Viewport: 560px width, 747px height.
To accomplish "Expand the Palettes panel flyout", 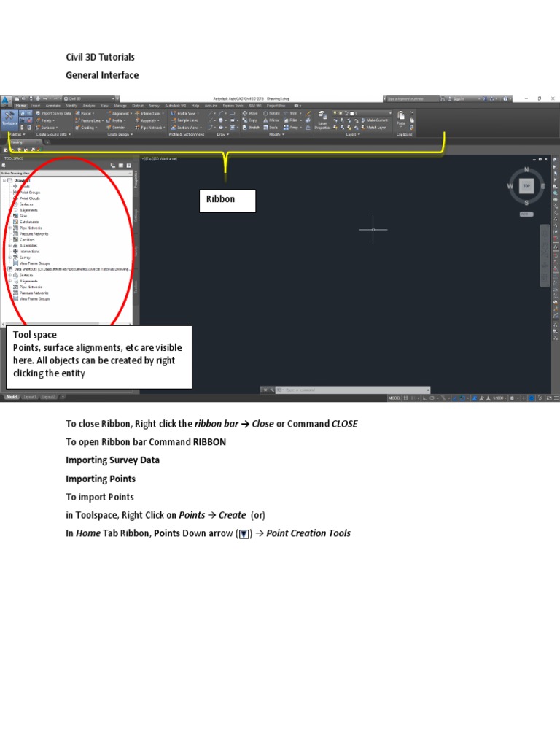I will [17, 135].
